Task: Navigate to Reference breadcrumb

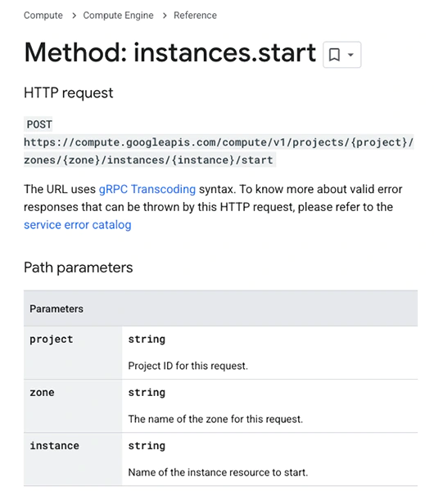Action: point(195,15)
